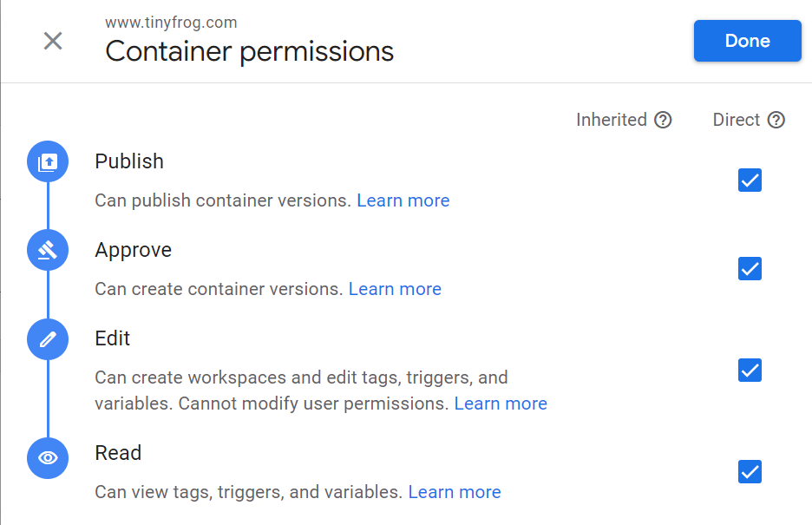Click the help icon beside Direct

tap(776, 120)
